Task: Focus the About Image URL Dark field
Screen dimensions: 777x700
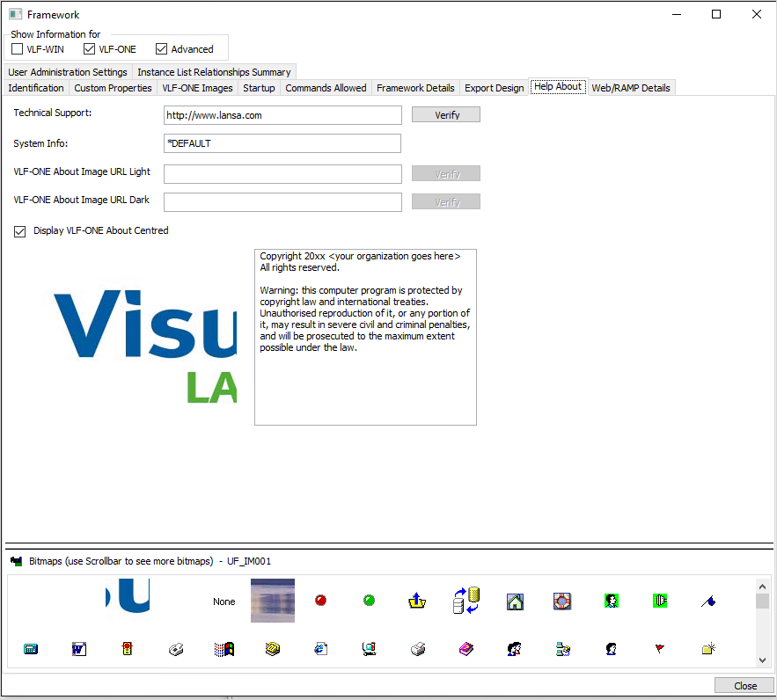Action: pos(282,202)
